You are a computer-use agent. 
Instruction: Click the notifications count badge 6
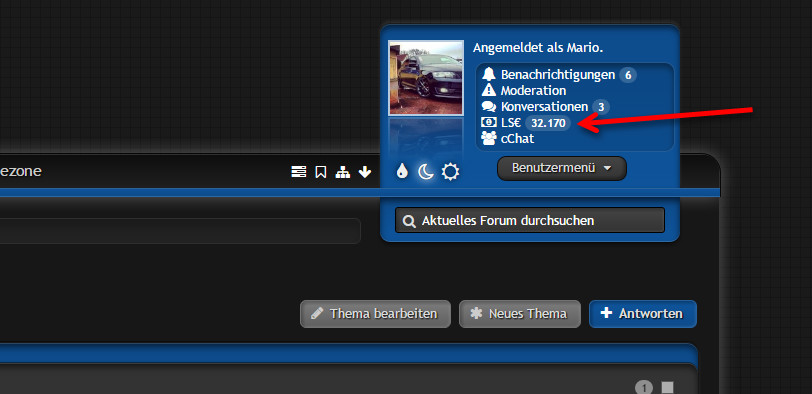click(628, 75)
